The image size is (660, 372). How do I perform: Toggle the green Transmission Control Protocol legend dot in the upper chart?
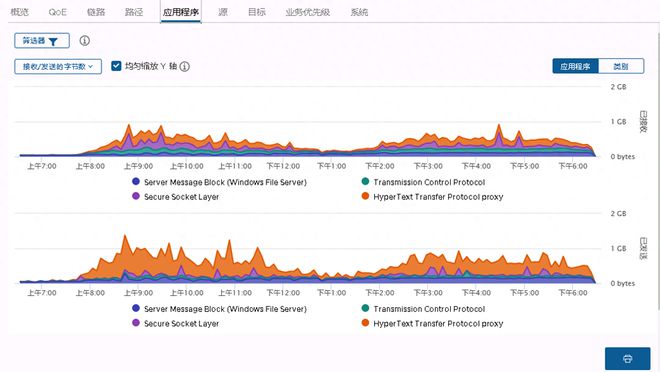(x=365, y=181)
